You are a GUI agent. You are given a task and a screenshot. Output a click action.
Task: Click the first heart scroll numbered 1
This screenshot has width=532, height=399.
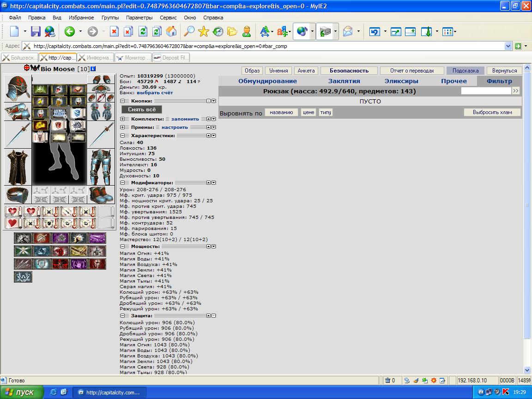point(12,212)
